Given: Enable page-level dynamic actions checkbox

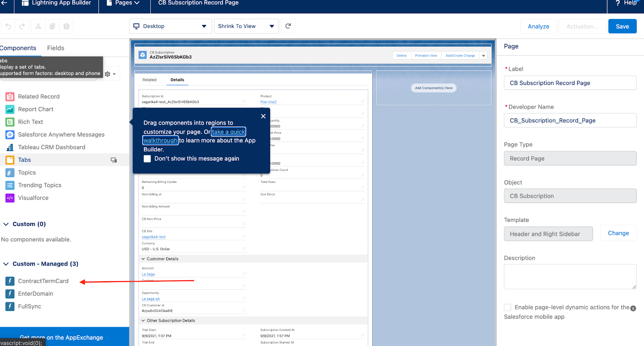Looking at the screenshot, I should (508, 307).
